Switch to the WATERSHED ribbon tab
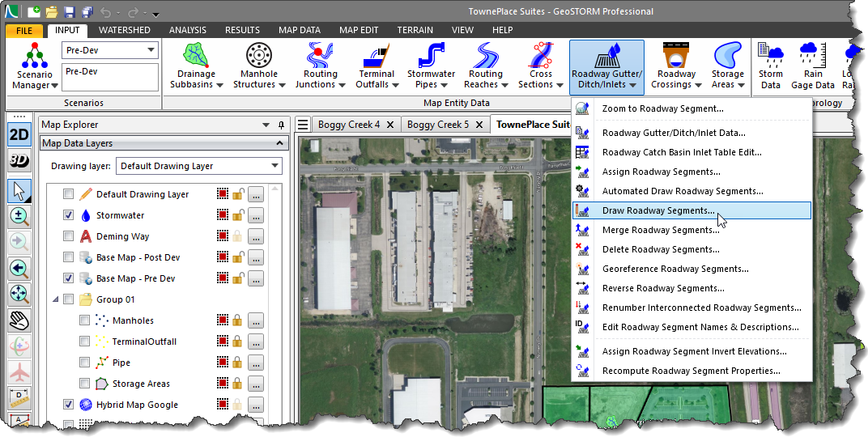This screenshot has width=868, height=437. (x=125, y=30)
